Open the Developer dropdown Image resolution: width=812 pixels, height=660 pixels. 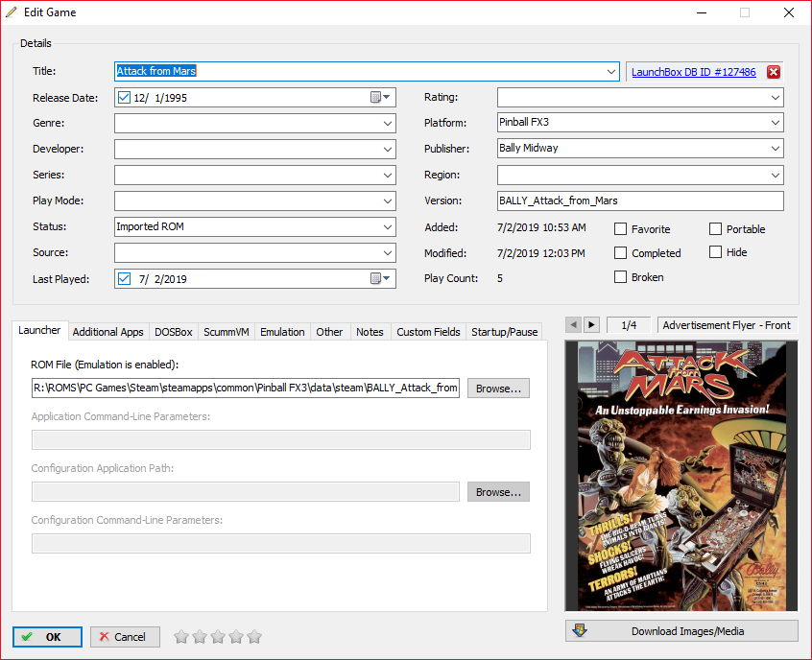point(388,149)
